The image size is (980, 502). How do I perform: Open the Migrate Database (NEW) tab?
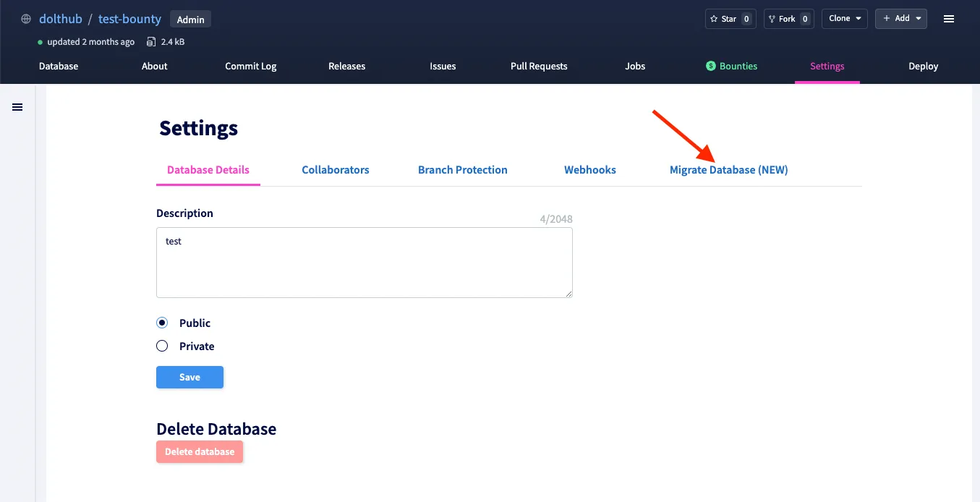[x=728, y=170]
